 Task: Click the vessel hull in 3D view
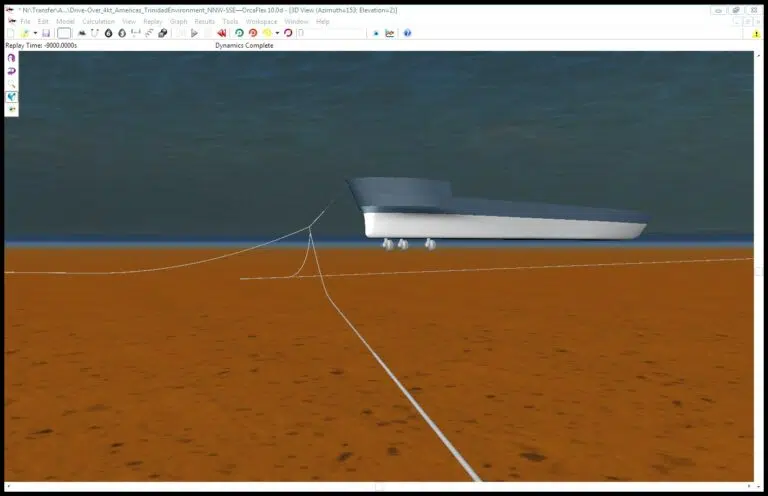500,226
